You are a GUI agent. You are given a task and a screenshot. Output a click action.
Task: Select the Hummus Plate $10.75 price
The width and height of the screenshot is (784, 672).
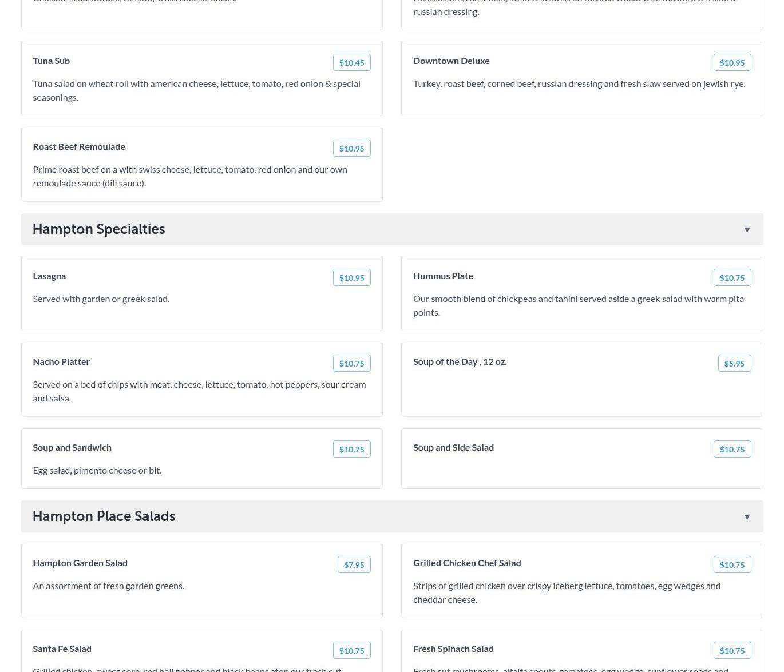732,278
